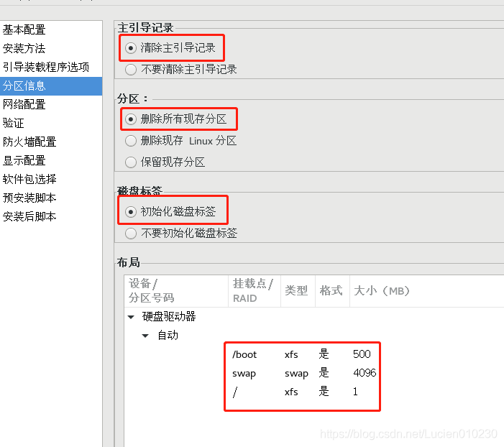Open the 网络配置 section
This screenshot has height=447, width=504.
click(51, 104)
